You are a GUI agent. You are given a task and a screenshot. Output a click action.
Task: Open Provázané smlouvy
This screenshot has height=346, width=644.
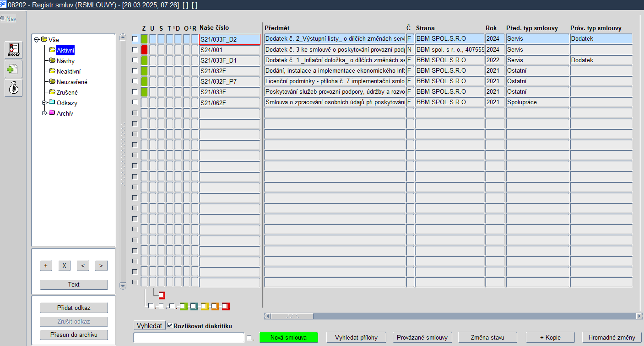coord(422,337)
